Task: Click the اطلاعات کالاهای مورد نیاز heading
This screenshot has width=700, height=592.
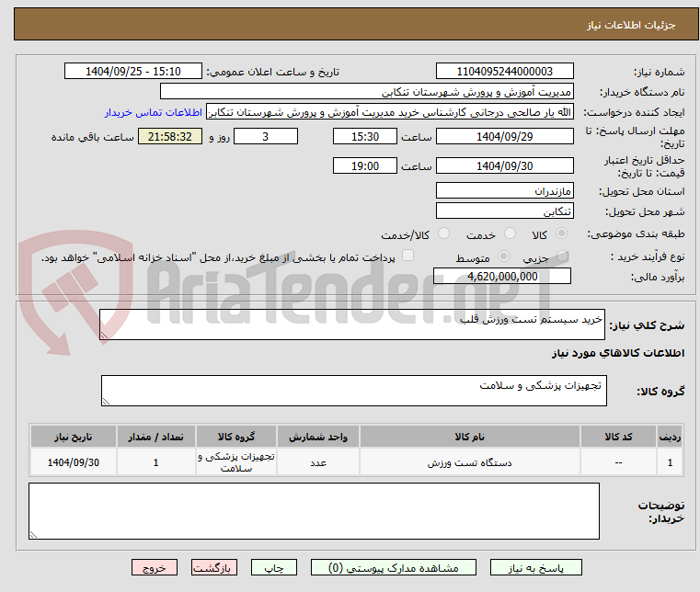Action: 618,353
